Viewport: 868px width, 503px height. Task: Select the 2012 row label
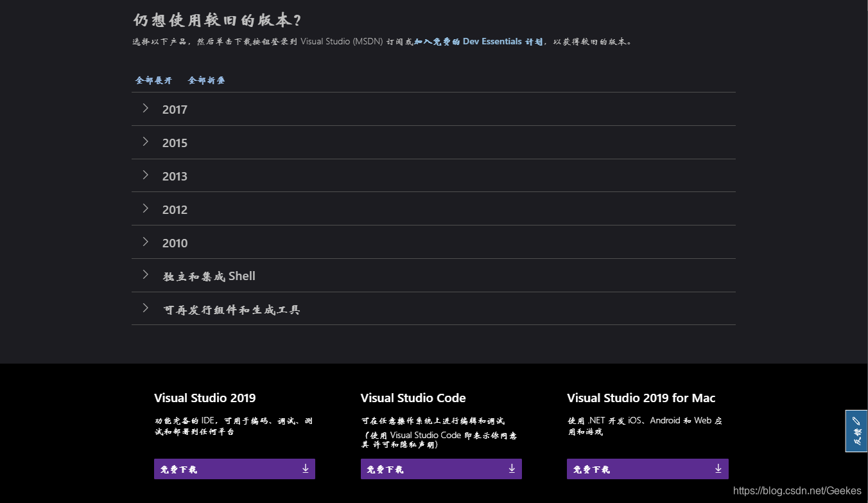175,210
